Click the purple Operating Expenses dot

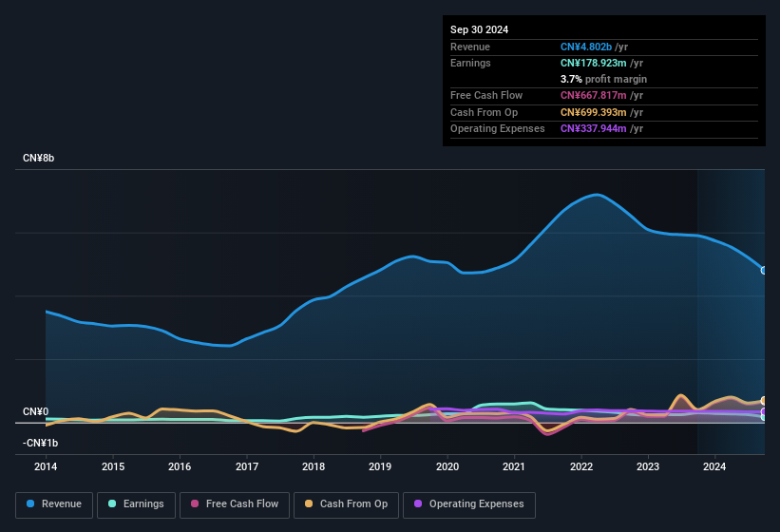[x=419, y=504]
